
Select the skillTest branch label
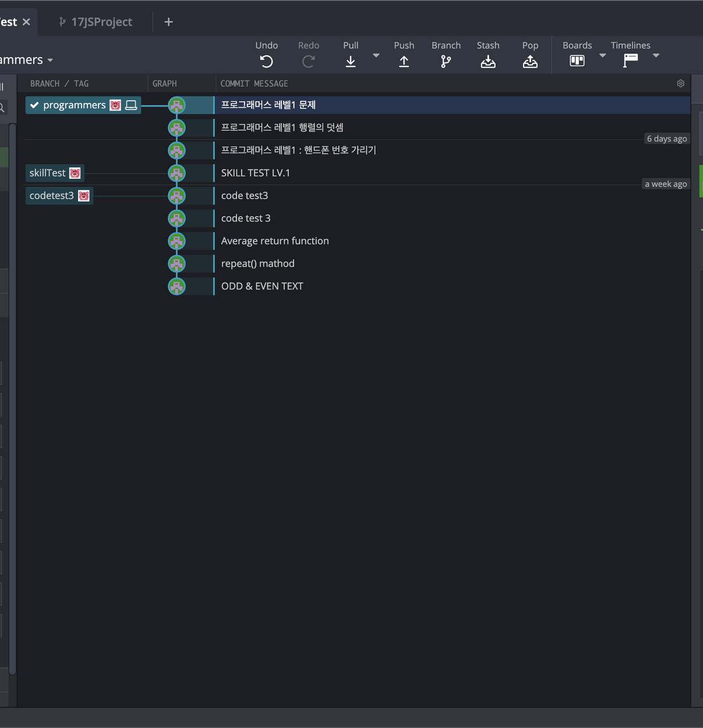pyautogui.click(x=55, y=173)
